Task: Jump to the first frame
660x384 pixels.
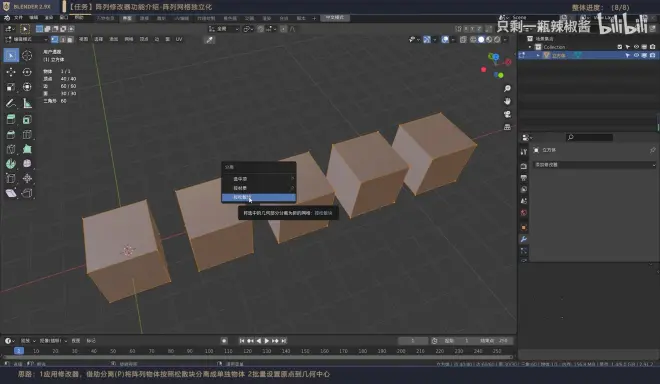Action: click(x=242, y=341)
